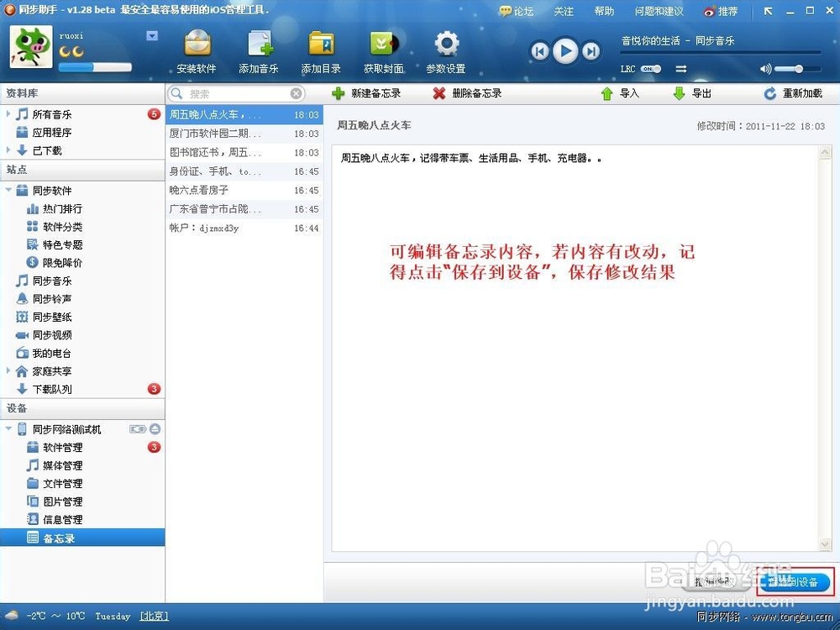This screenshot has height=630, width=840.
Task: Click the ruoxi pig avatar
Action: pyautogui.click(x=32, y=46)
